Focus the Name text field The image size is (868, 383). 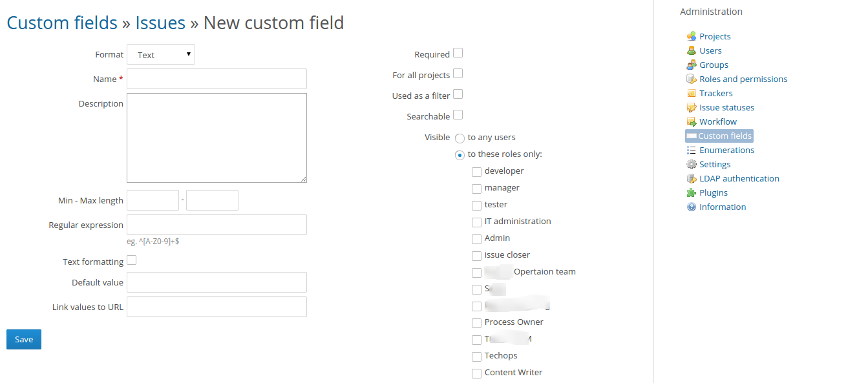pos(217,79)
